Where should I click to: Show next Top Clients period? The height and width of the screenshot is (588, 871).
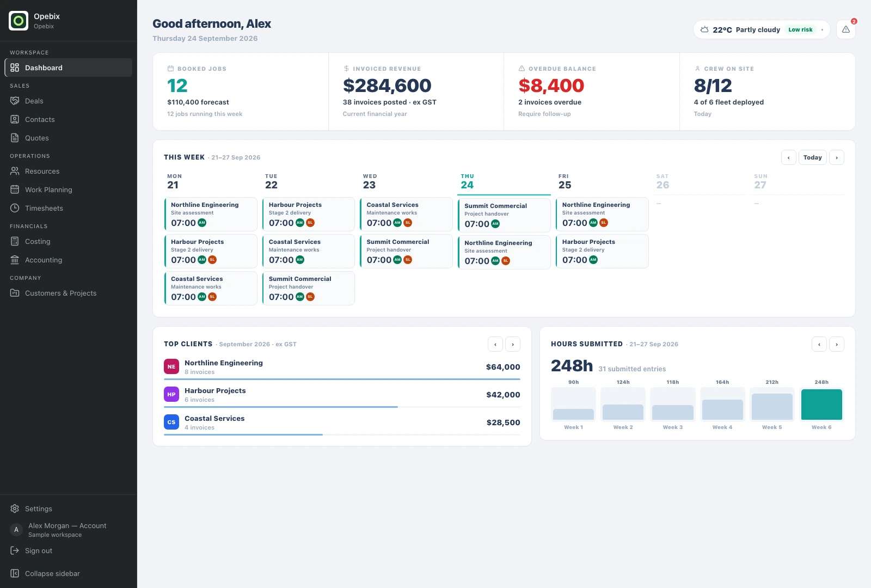[x=513, y=344]
